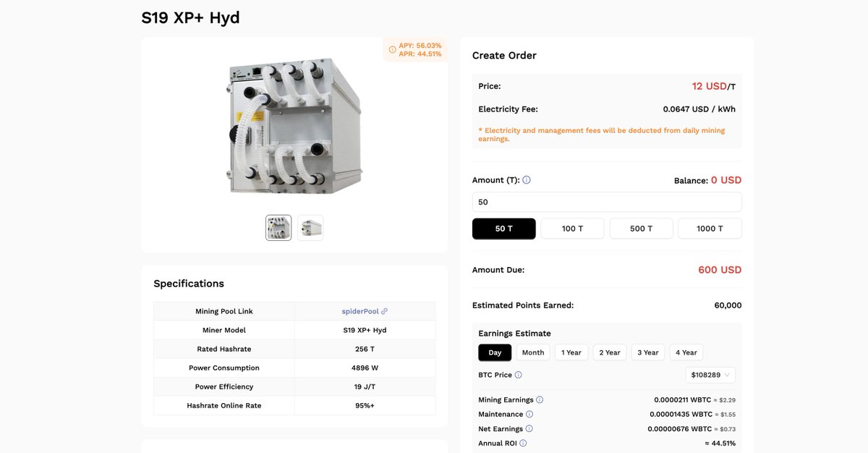868x453 pixels.
Task: Click the external link icon beside spiderPool
Action: pos(384,311)
